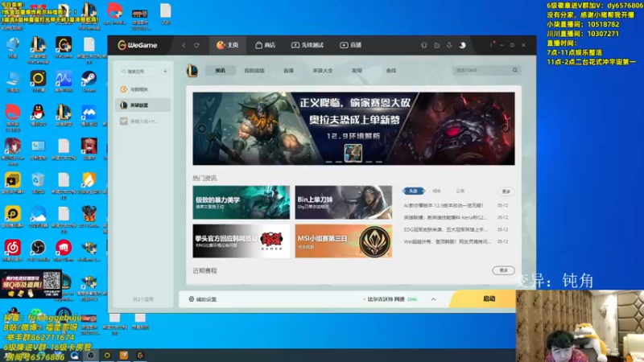Switch to the 直播 tab beside 我的战绩
Screen dimensions: 644x362
[288, 71]
